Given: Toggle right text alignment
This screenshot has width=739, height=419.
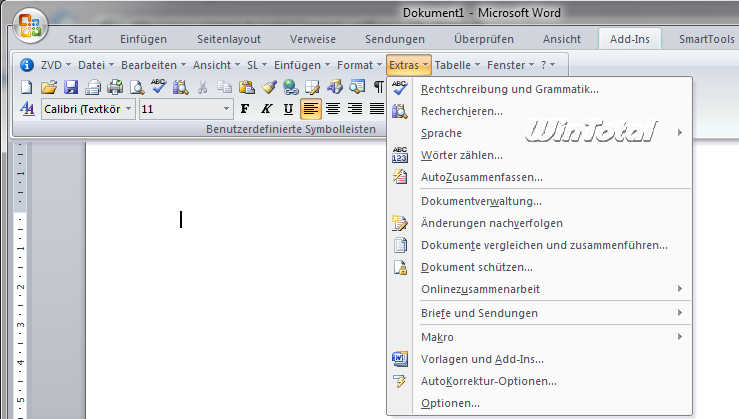Looking at the screenshot, I should (x=355, y=109).
